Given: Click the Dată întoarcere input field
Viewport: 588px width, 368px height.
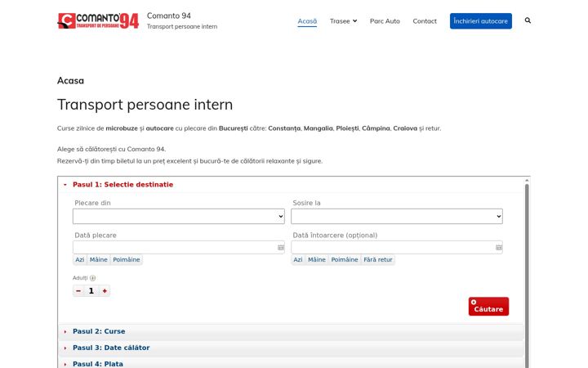Looking at the screenshot, I should [397, 248].
